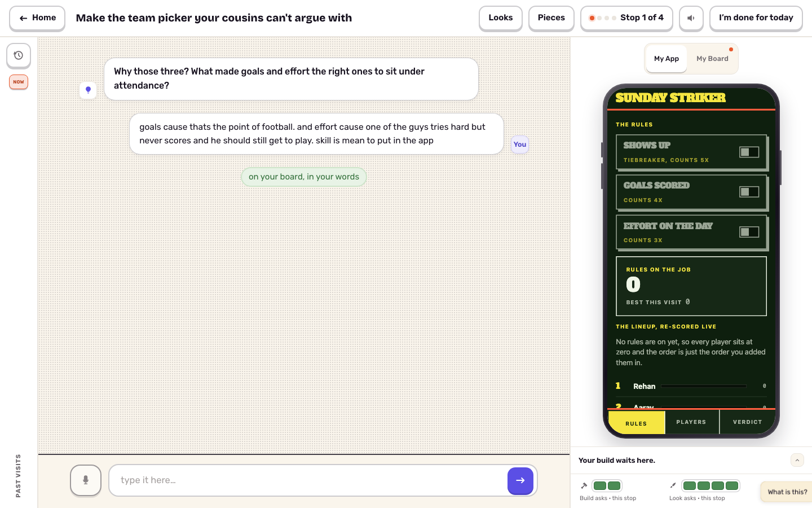Screen dimensions: 812x508
Task: Click the Rules On The Job counter card
Action: [691, 286]
